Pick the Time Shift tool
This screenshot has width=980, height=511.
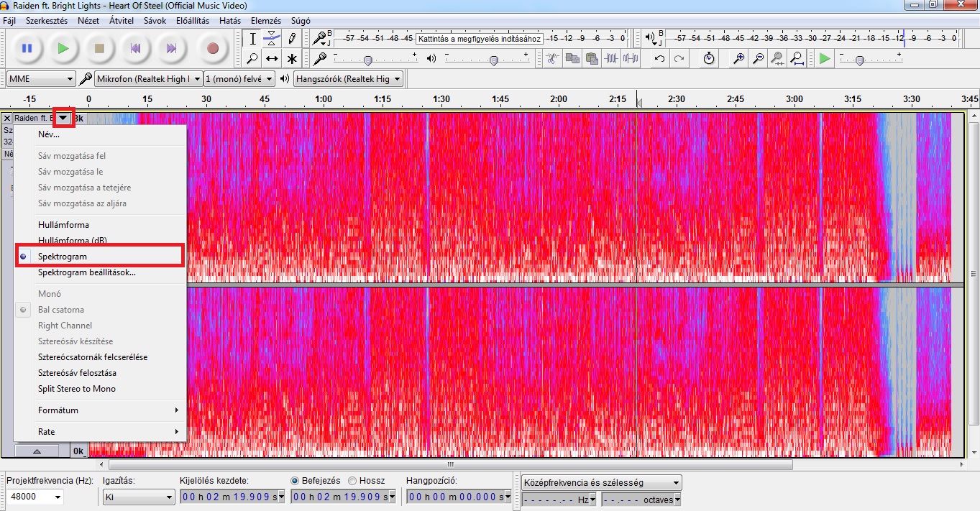[x=272, y=59]
